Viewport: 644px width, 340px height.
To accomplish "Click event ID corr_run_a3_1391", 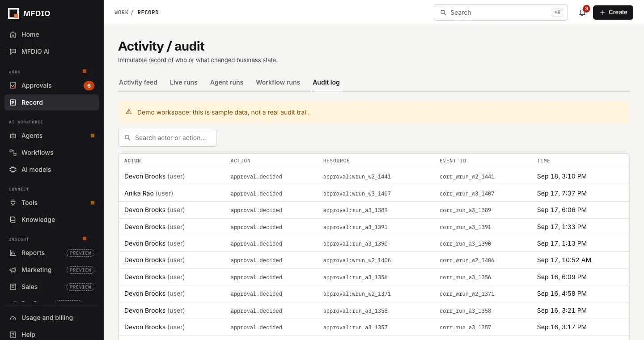I will (465, 227).
